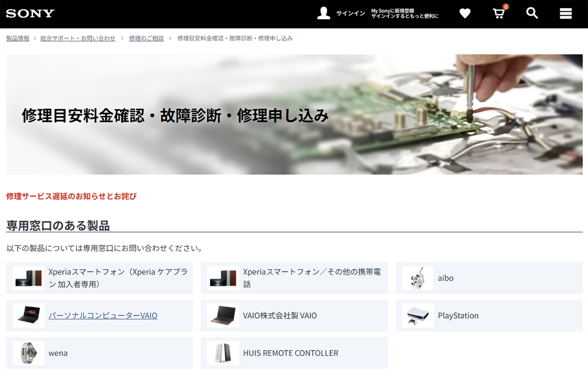The width and height of the screenshot is (588, 378).
Task: Click the サインイン text link
Action: [350, 14]
